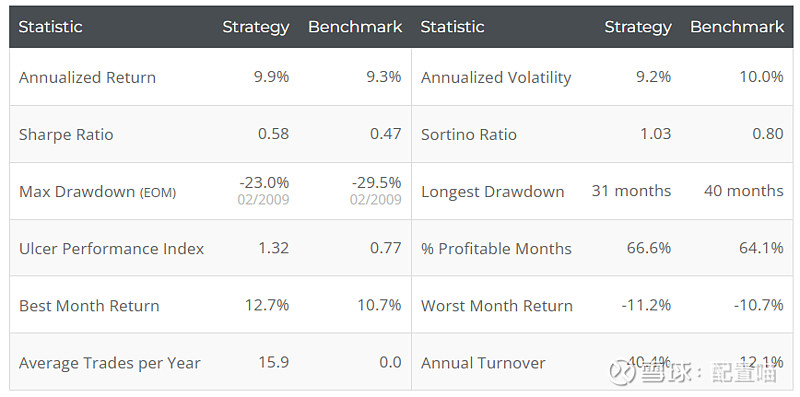Click the Max Drawdown (EOM) label

[x=97, y=192]
